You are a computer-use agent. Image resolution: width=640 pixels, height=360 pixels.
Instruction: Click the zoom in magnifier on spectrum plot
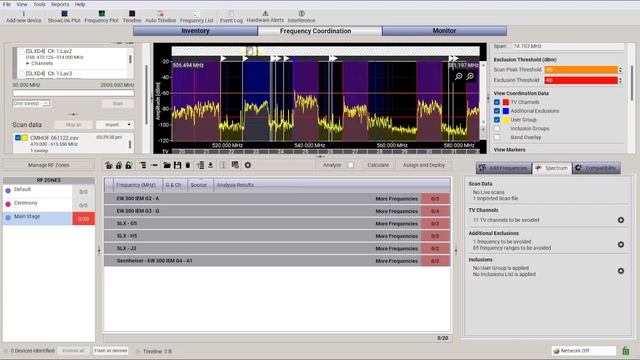coord(470,76)
